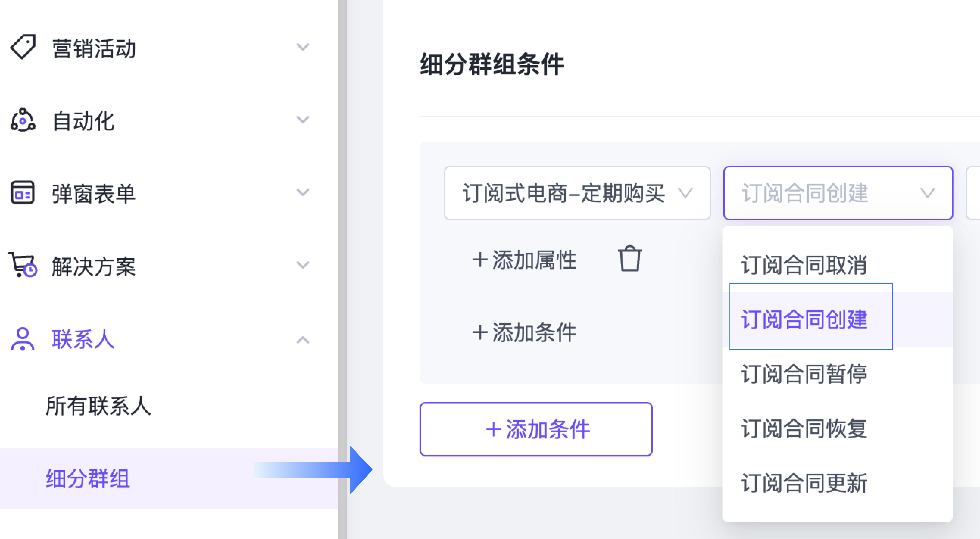Expand the 营销活动 menu chevron
Viewport: 980px width, 539px height.
point(303,47)
